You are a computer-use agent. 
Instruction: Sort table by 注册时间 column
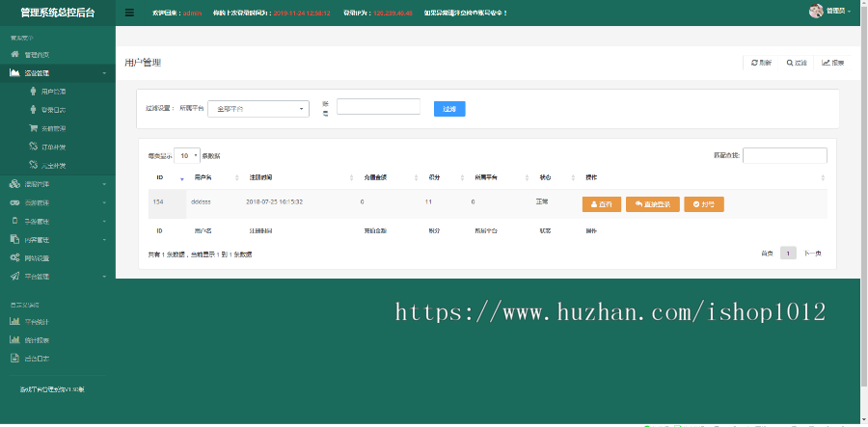(351, 177)
